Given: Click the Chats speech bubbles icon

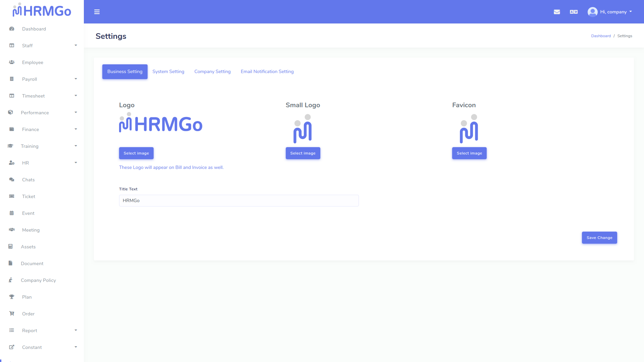Looking at the screenshot, I should (x=12, y=180).
